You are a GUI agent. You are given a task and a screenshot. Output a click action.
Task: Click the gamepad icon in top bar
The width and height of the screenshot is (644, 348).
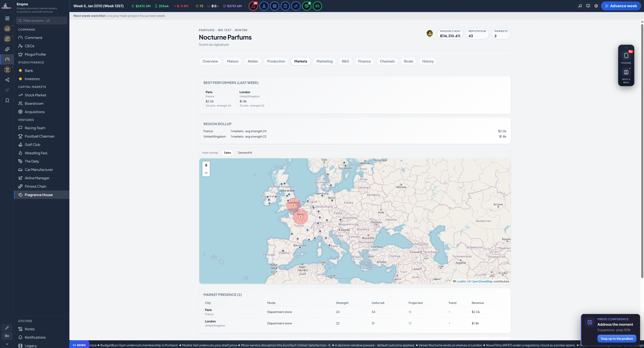coord(317,6)
